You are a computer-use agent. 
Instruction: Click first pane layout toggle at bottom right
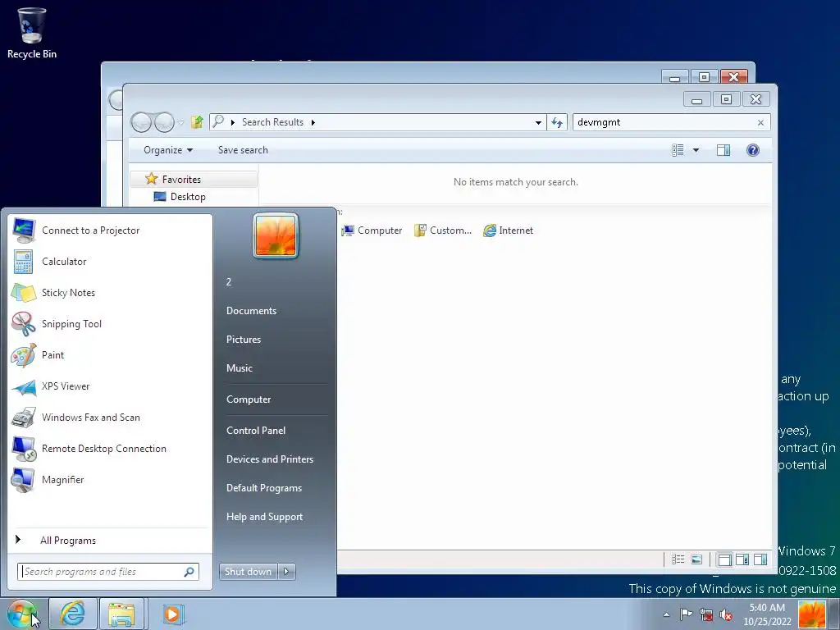tap(724, 560)
